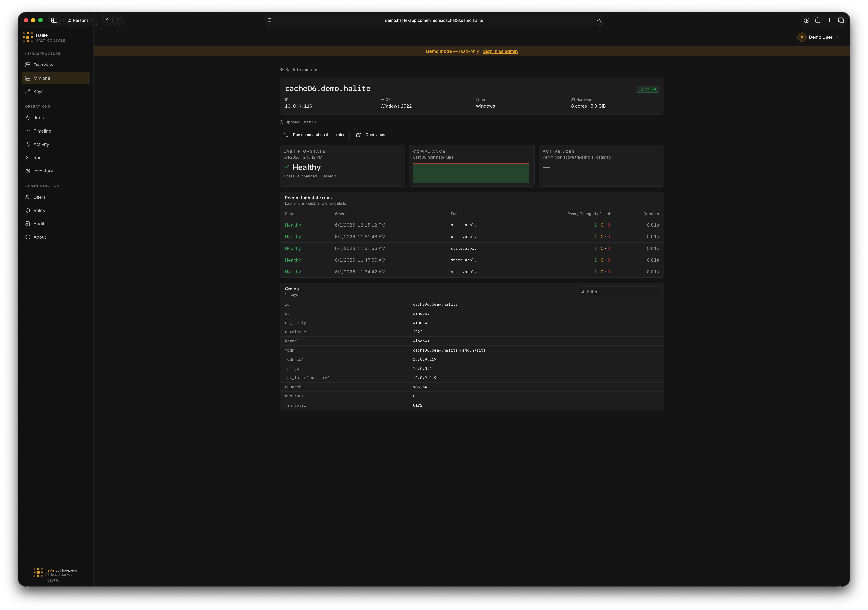Show the tab overview icon
This screenshot has height=610, width=868.
coord(841,20)
